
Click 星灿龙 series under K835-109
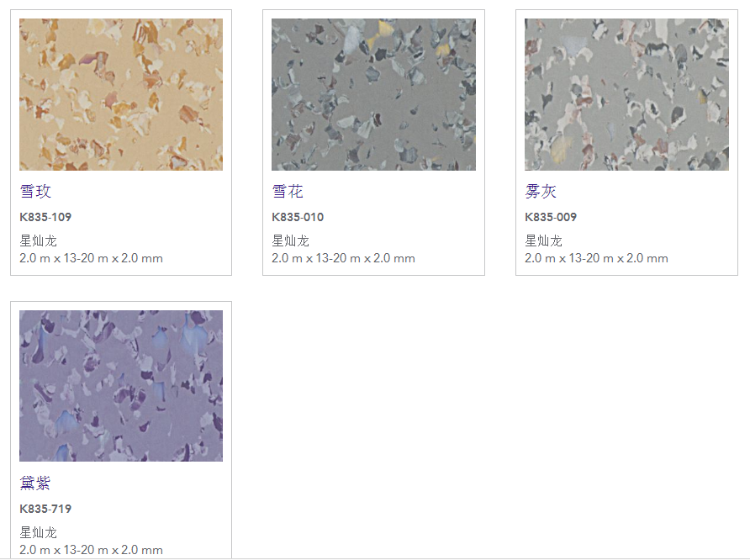[x=39, y=240]
